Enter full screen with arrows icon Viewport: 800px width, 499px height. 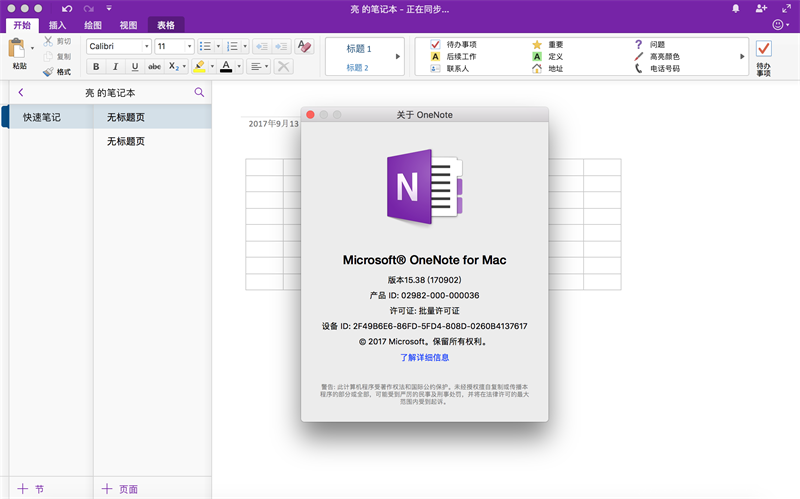(x=786, y=8)
